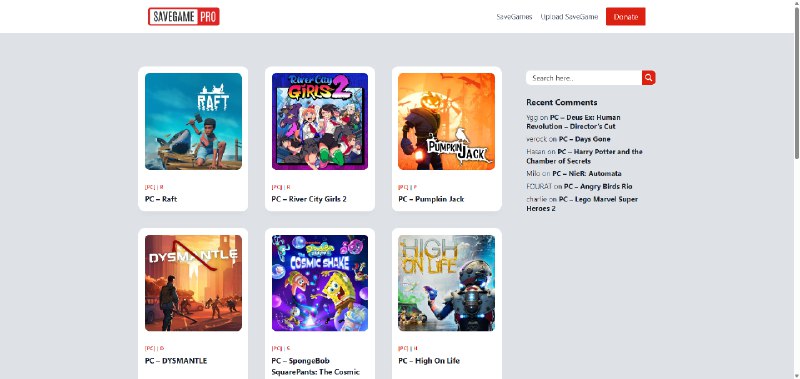Image resolution: width=800 pixels, height=379 pixels.
Task: Open the Pumpkin Jack cover image
Action: point(446,121)
